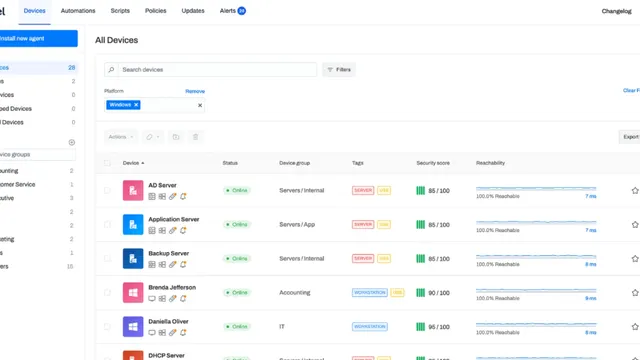Image resolution: width=640 pixels, height=360 pixels.
Task: Click the Backup Server device icon
Action: (133, 258)
